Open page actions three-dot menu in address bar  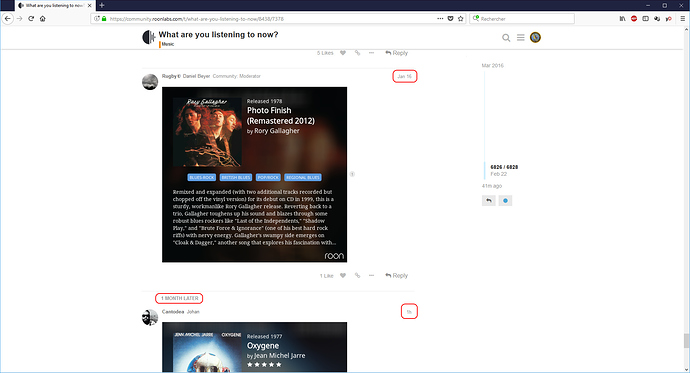[440, 18]
